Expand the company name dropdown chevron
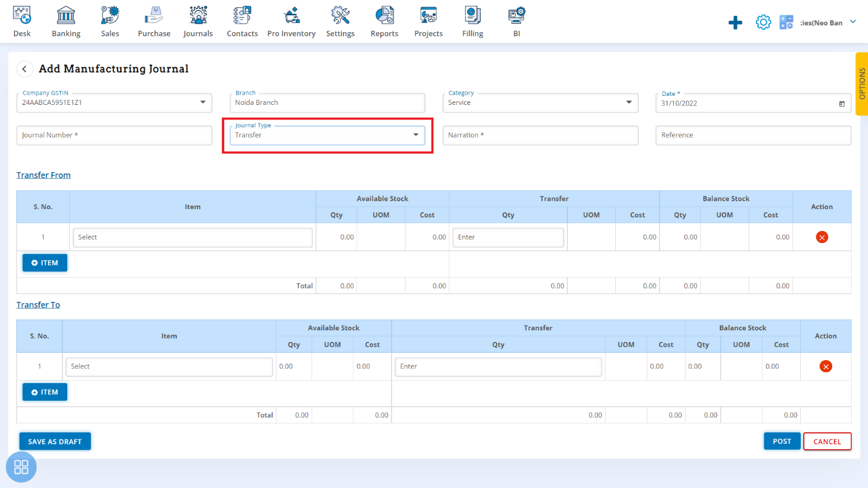 coord(853,22)
